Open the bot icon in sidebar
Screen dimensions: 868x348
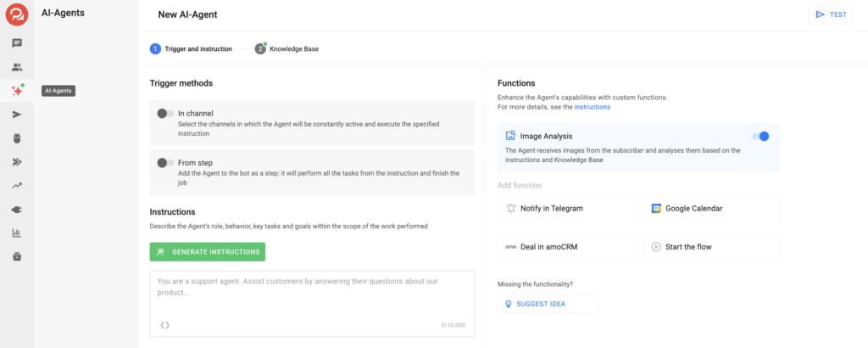coord(17,138)
